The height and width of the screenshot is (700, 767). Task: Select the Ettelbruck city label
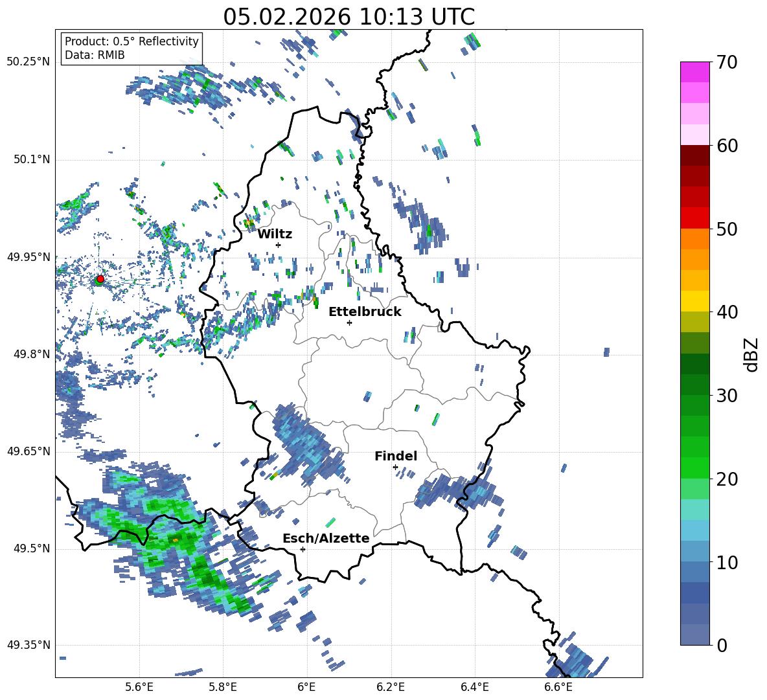[x=365, y=312]
